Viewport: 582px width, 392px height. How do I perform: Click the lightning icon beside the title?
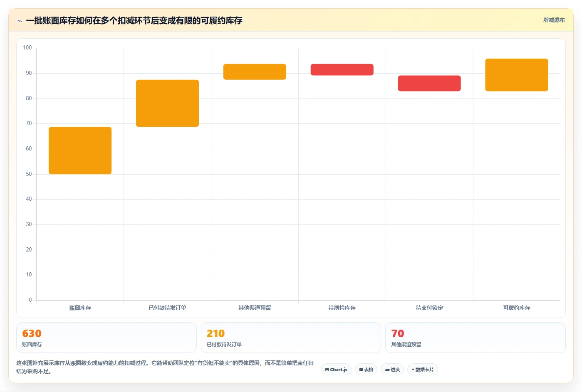20,21
